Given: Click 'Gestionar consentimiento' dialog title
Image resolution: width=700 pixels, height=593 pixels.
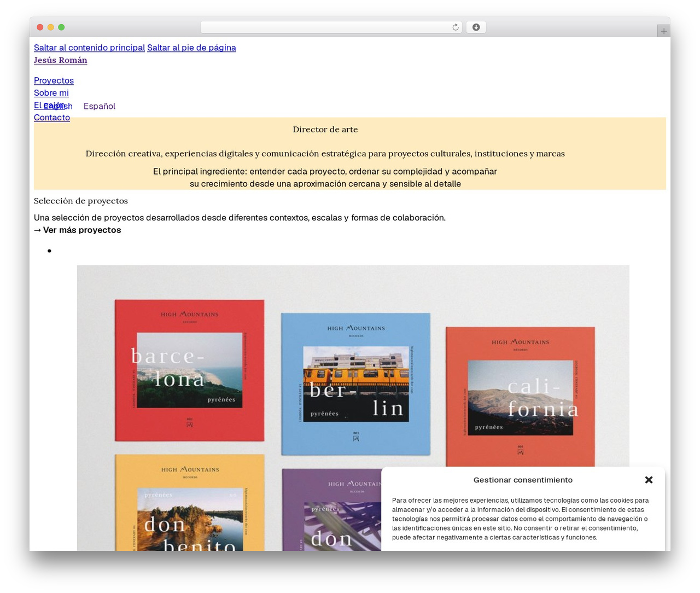Looking at the screenshot, I should [x=523, y=480].
